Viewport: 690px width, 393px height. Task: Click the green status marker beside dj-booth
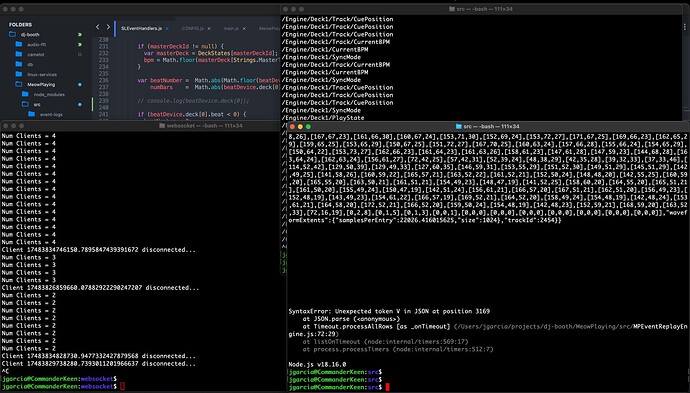[x=80, y=34]
